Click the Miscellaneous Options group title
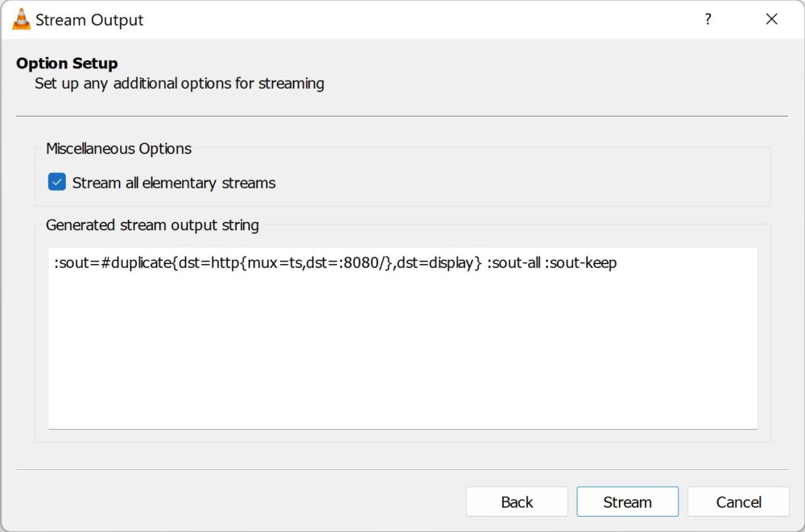 point(118,149)
